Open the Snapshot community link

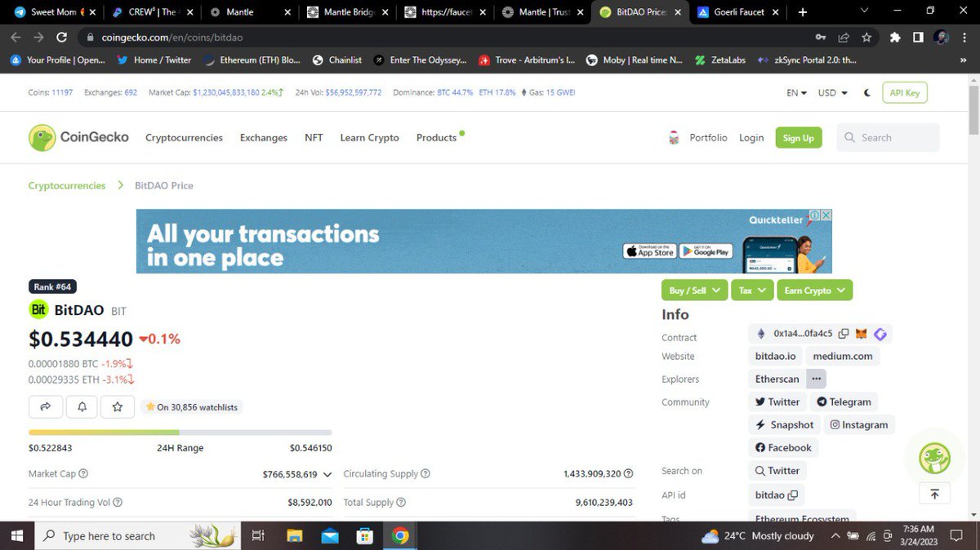(x=784, y=424)
